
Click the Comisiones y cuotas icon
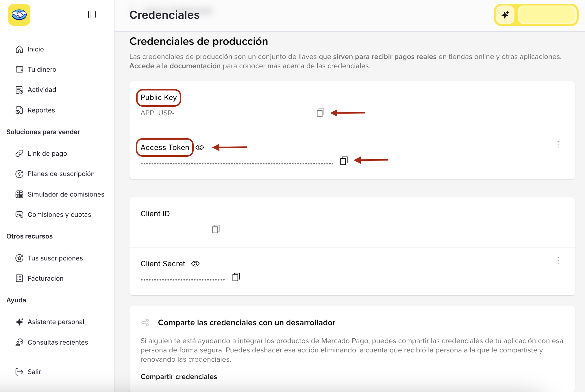[x=19, y=215]
